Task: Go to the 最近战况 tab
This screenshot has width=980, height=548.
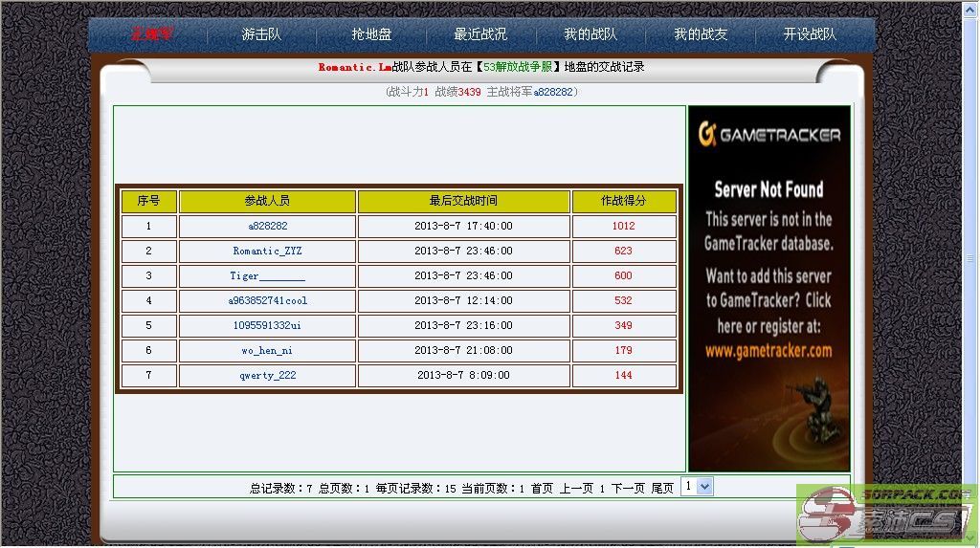Action: click(480, 34)
